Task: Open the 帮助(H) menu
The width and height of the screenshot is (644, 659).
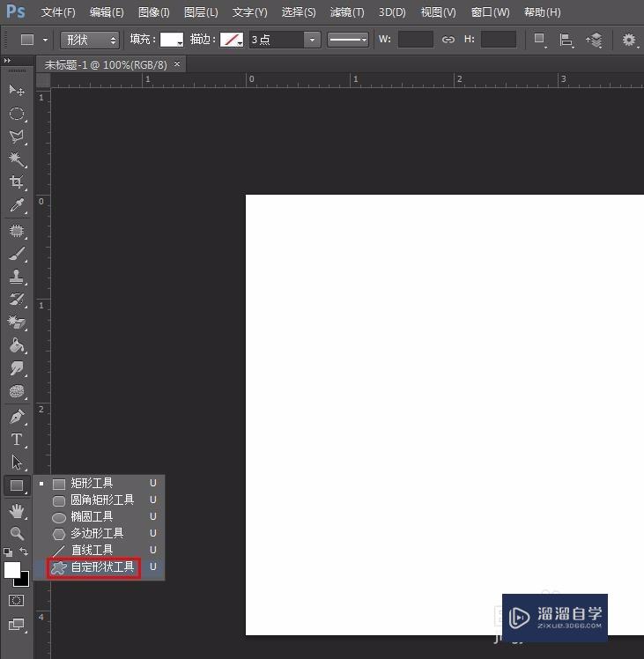Action: coord(543,12)
